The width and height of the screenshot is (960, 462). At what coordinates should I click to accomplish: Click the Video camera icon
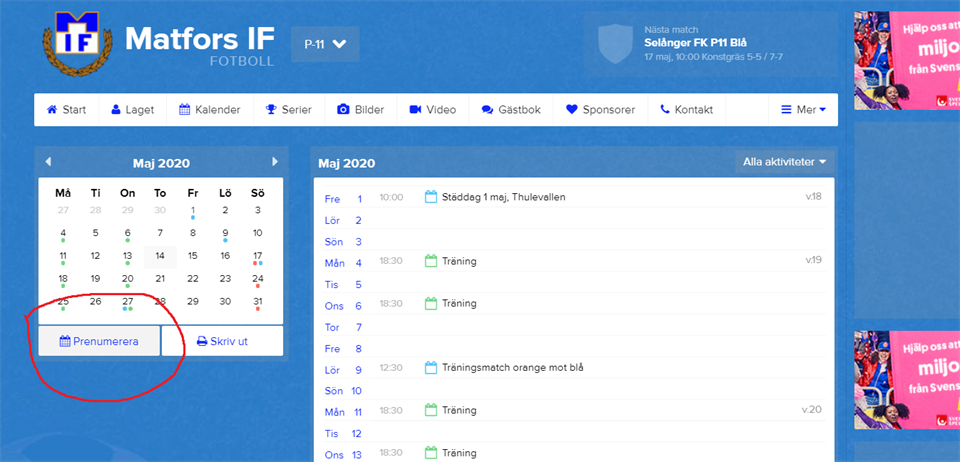(415, 110)
